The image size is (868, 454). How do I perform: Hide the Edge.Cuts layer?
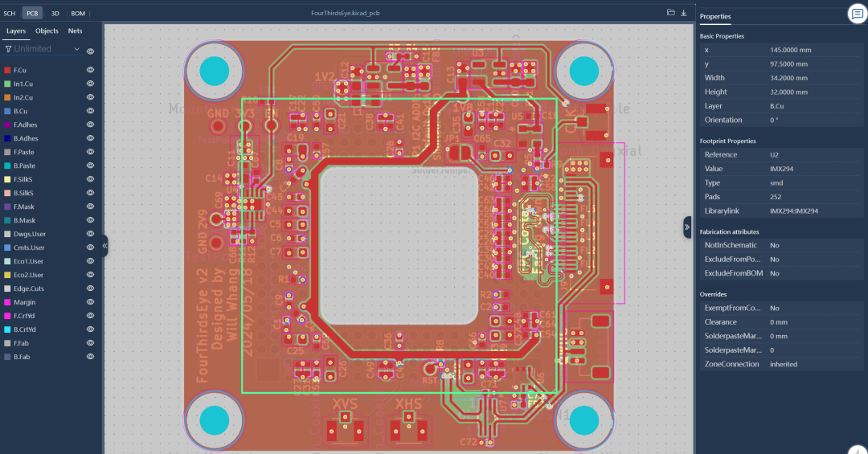pyautogui.click(x=90, y=288)
